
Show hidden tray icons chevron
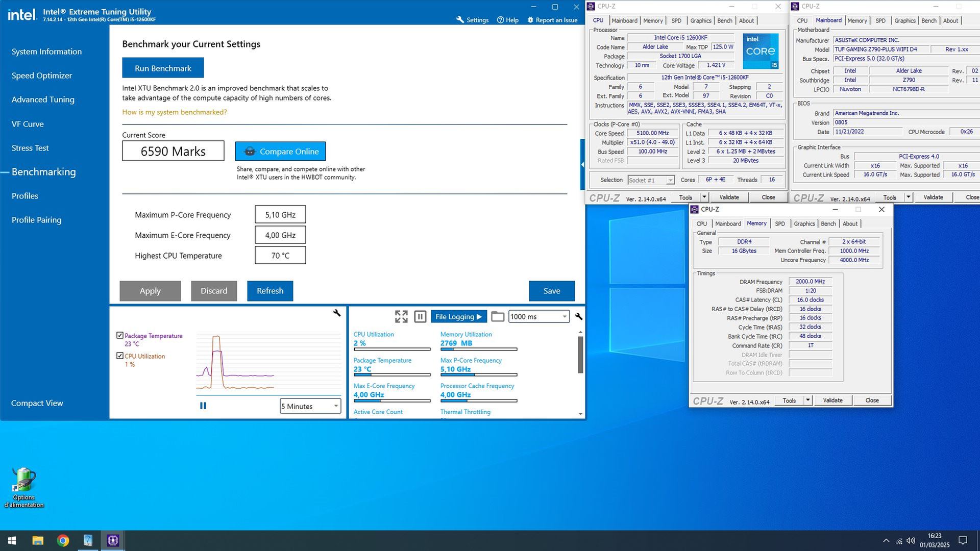(886, 540)
